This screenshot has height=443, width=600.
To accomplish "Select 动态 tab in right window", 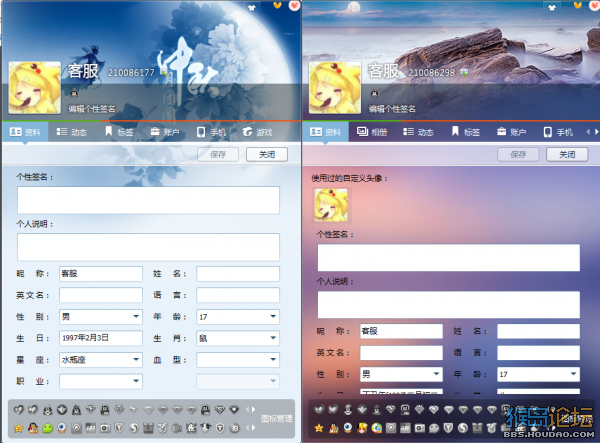I will click(418, 132).
